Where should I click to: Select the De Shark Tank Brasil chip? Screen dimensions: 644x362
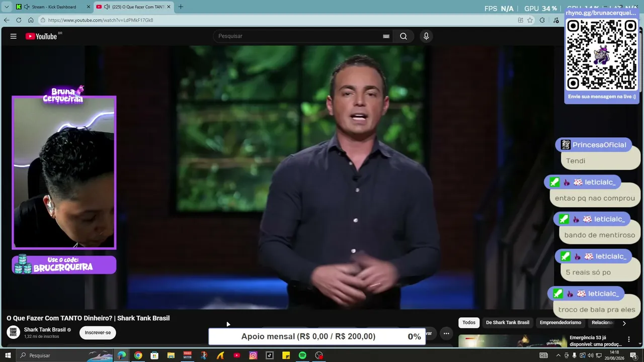tap(508, 323)
